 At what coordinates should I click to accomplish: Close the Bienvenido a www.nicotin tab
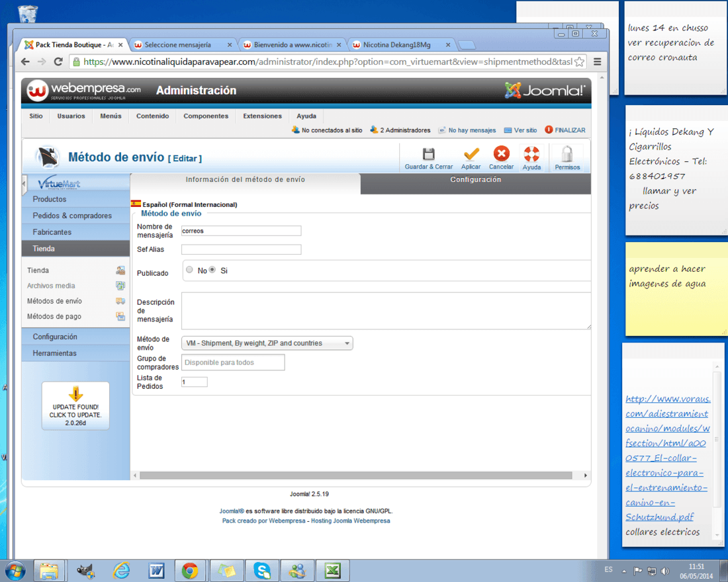339,45
